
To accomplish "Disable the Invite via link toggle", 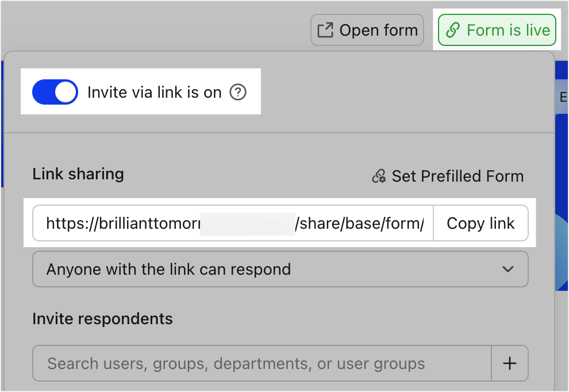I will [55, 92].
